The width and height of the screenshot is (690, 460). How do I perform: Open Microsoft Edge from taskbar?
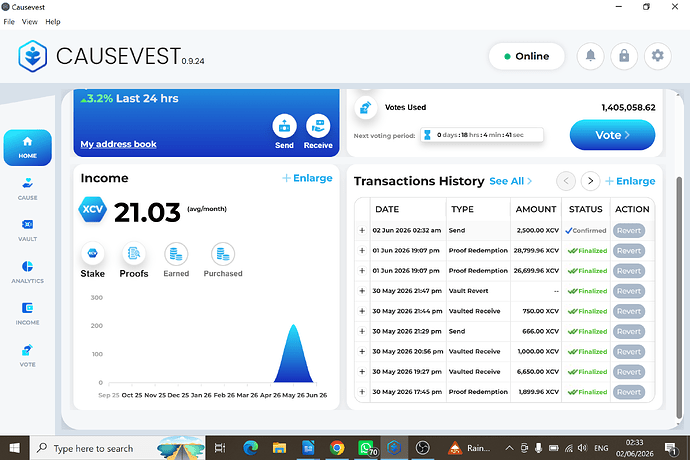click(250, 448)
